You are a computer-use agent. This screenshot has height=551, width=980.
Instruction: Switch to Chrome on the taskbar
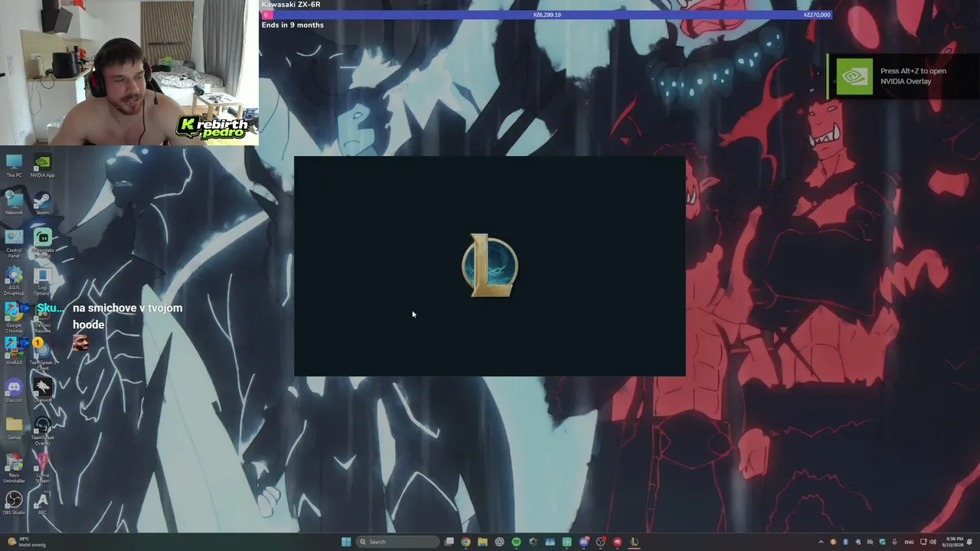[x=465, y=542]
